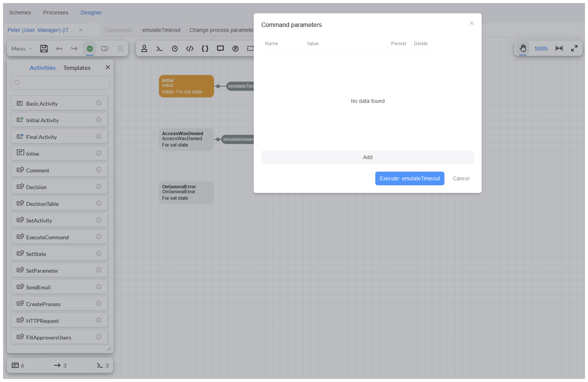The width and height of the screenshot is (588, 382).
Task: Select the DecisionTable item
Action: coord(59,204)
